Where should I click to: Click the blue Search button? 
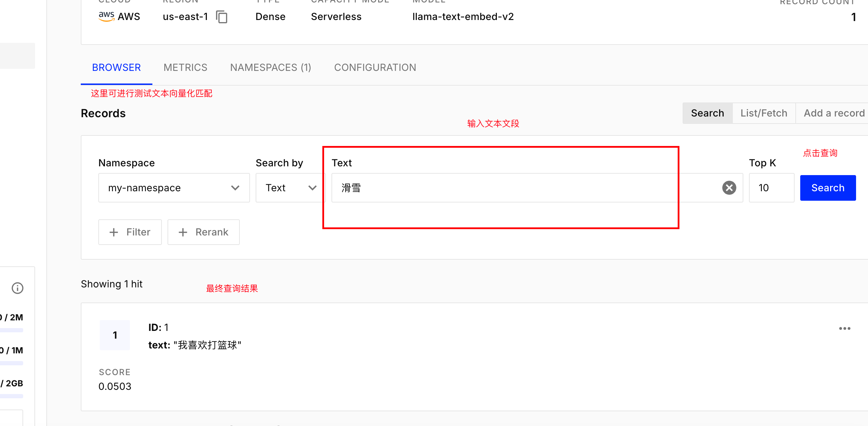click(828, 188)
